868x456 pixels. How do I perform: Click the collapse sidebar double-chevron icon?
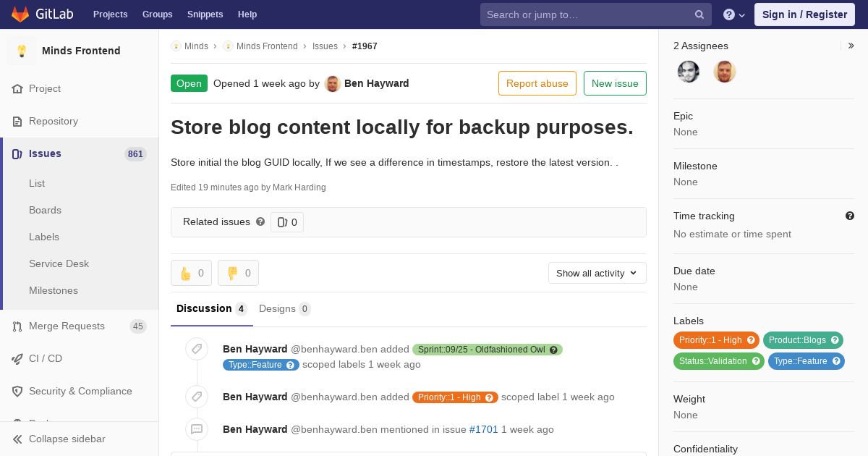pos(17,439)
